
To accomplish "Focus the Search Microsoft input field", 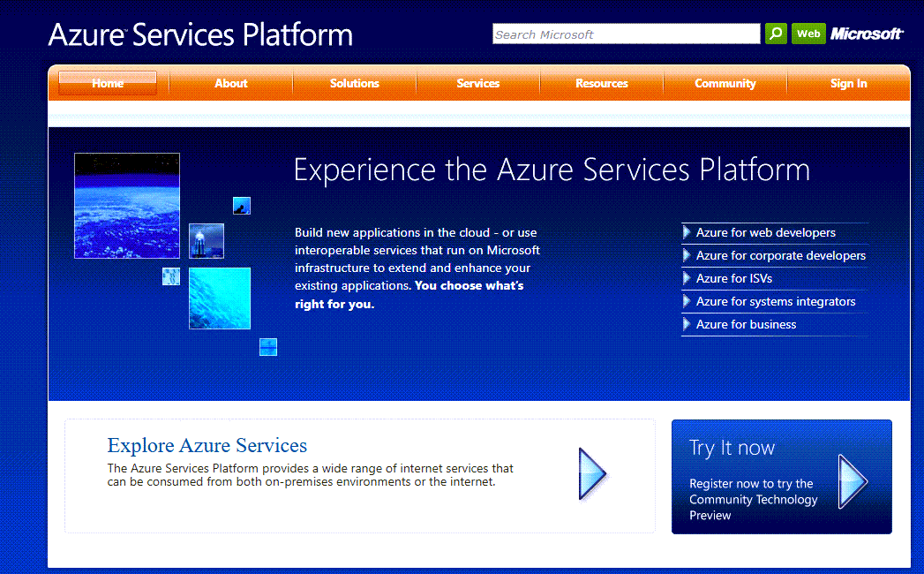I will pos(627,34).
